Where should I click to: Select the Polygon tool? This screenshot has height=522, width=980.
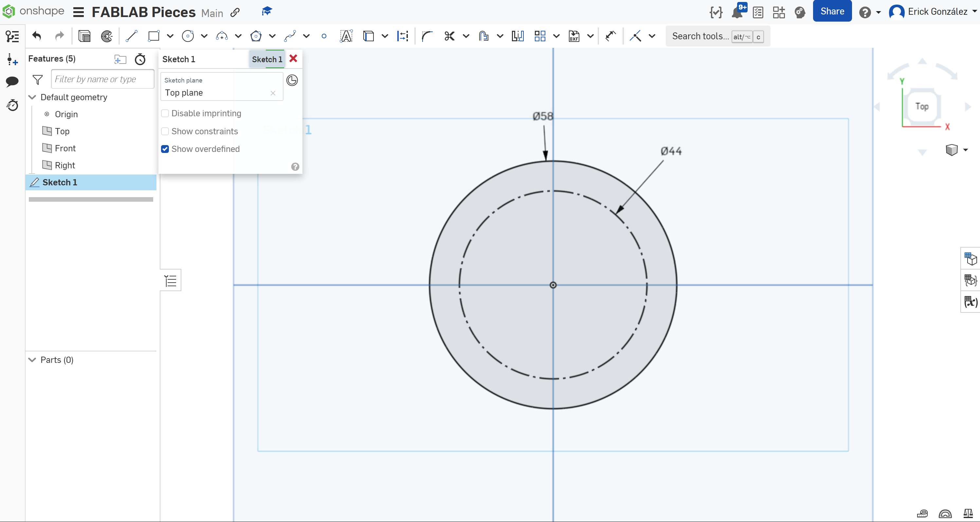256,36
